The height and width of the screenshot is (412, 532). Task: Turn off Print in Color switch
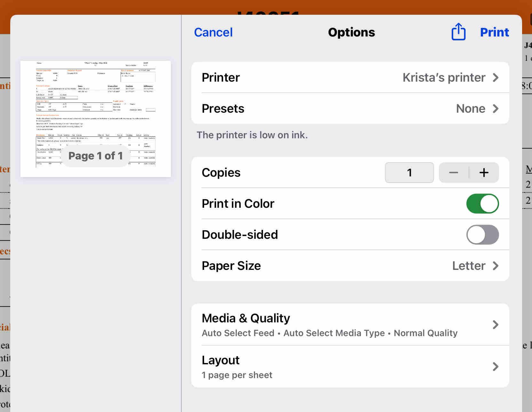tap(482, 204)
